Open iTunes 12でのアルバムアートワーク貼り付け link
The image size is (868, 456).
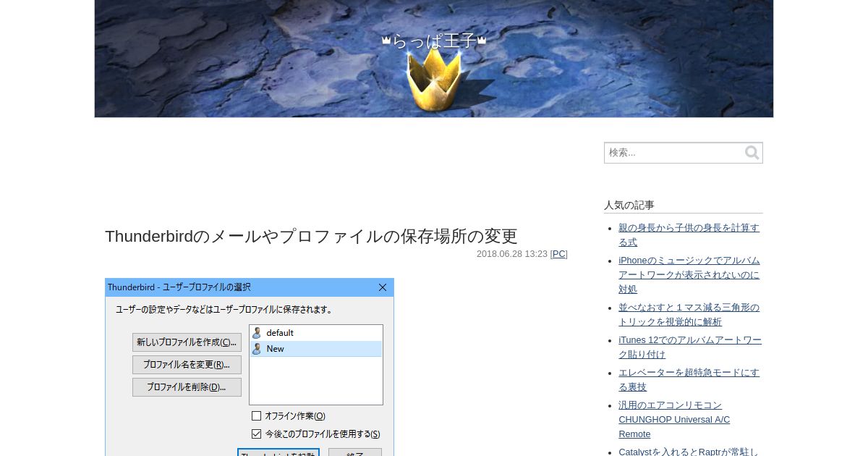[x=689, y=347]
